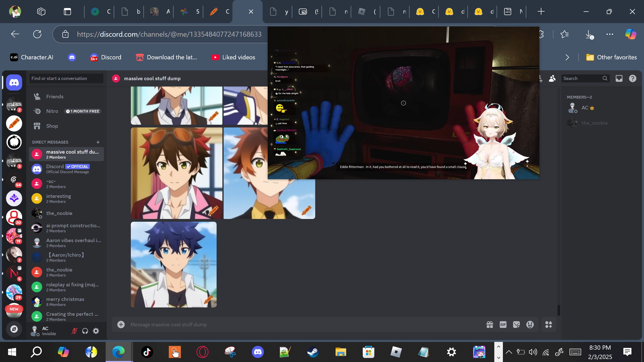Open the TikTok app in taskbar
The height and width of the screenshot is (362, 644).
147,352
